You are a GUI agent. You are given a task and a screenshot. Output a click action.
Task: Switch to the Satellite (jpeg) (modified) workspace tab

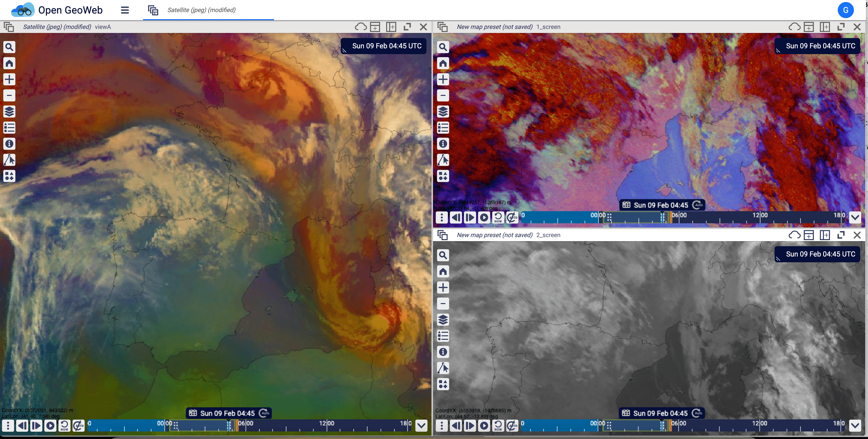(201, 10)
